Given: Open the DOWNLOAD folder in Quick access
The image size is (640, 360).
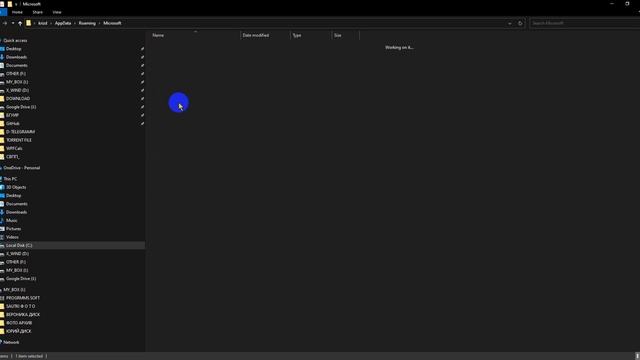Looking at the screenshot, I should tap(18, 98).
